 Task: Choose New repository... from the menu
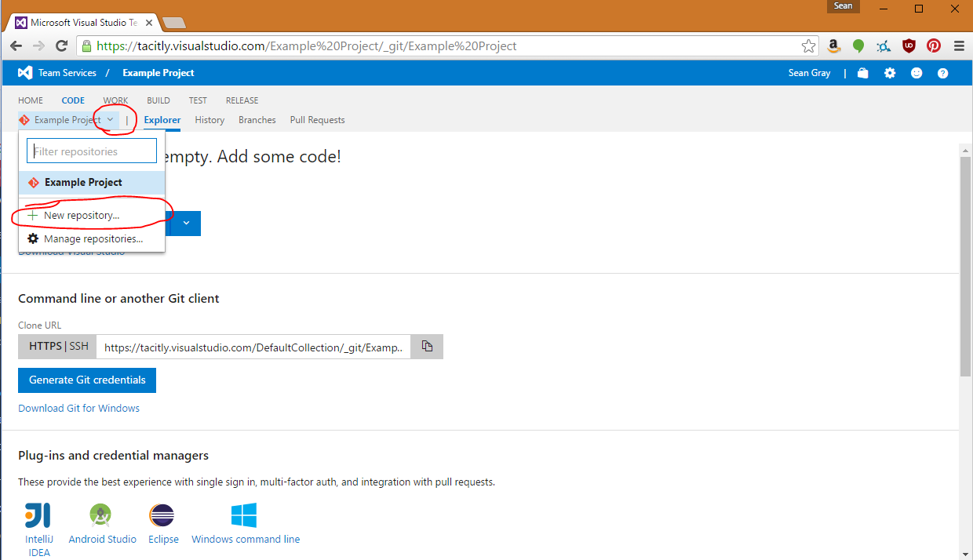pyautogui.click(x=82, y=215)
